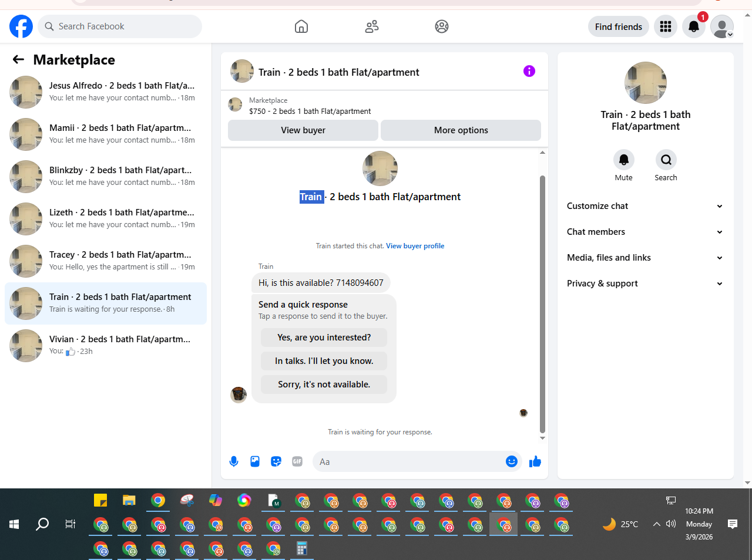Open the 25°C weather widget
The height and width of the screenshot is (560, 752).
pos(620,524)
